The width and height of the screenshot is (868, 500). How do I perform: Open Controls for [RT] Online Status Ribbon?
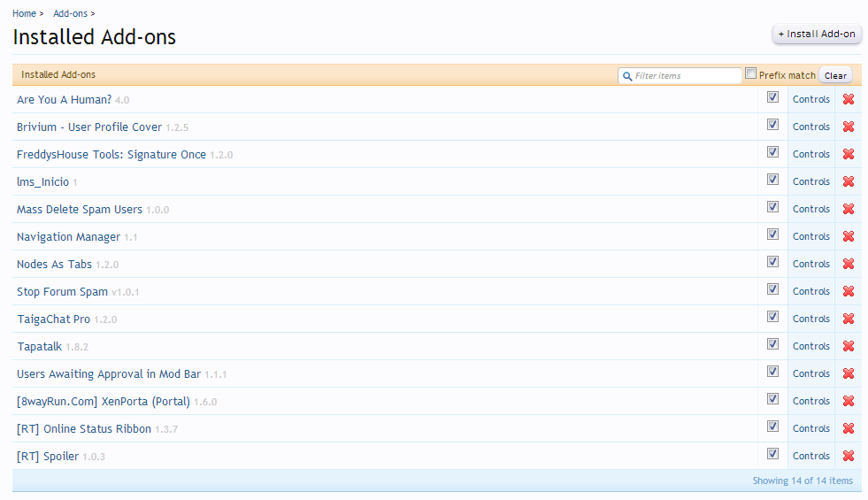click(x=811, y=428)
